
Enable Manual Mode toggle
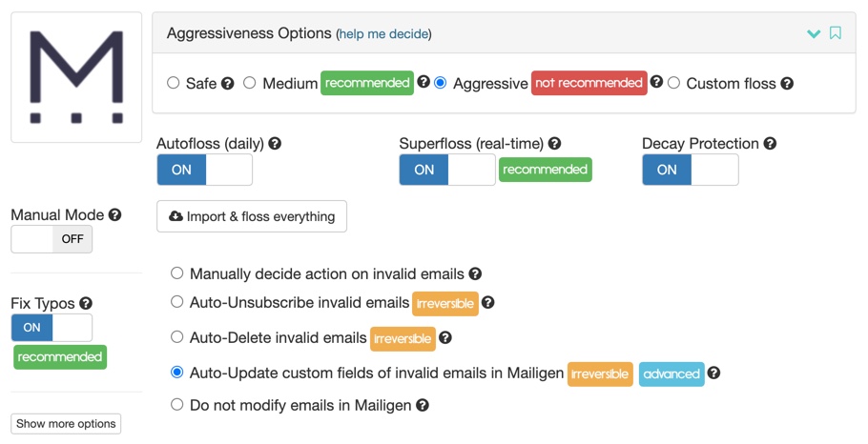point(52,239)
